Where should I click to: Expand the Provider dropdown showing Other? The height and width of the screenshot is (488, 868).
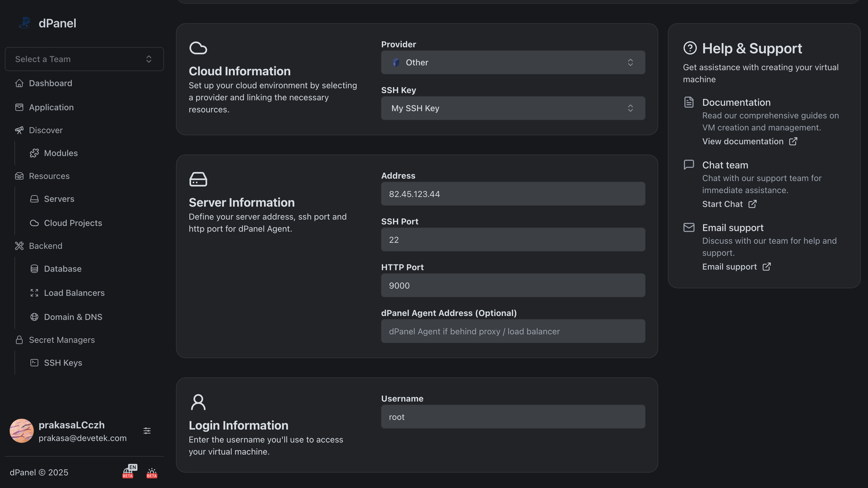(x=513, y=62)
